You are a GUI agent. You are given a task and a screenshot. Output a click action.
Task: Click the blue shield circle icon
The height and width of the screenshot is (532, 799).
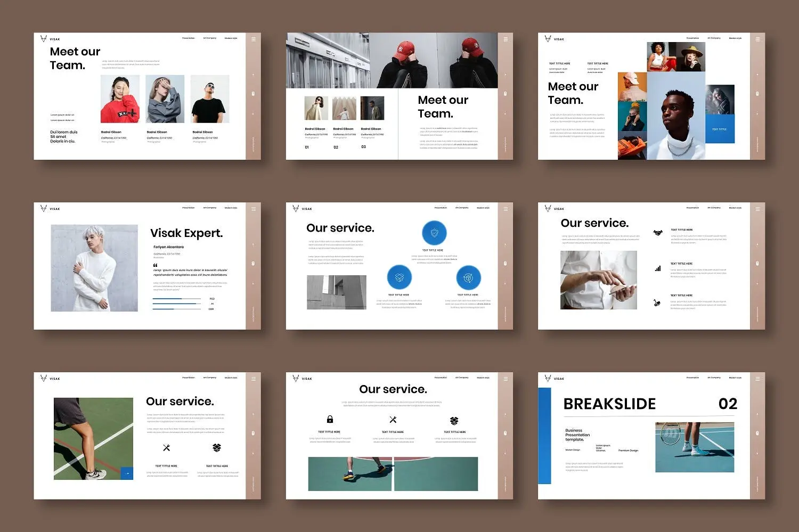coord(434,233)
